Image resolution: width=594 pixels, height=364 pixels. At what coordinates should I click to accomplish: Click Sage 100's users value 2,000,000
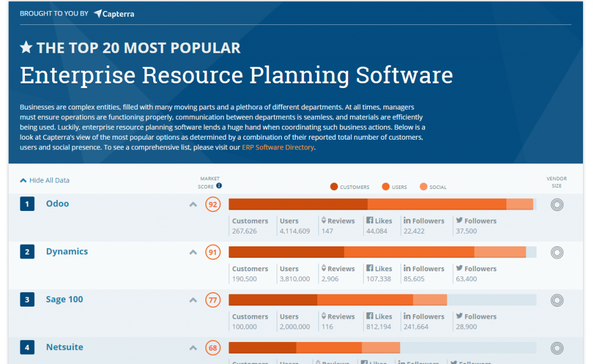point(295,326)
